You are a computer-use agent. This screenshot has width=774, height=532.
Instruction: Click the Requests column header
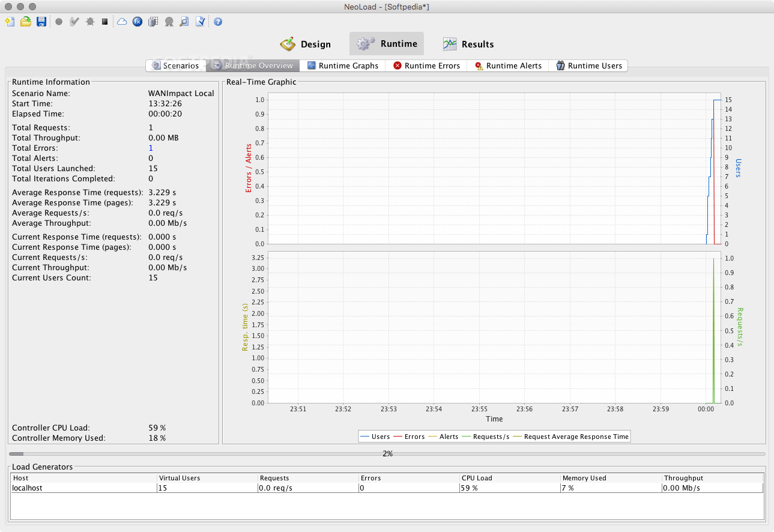point(309,478)
